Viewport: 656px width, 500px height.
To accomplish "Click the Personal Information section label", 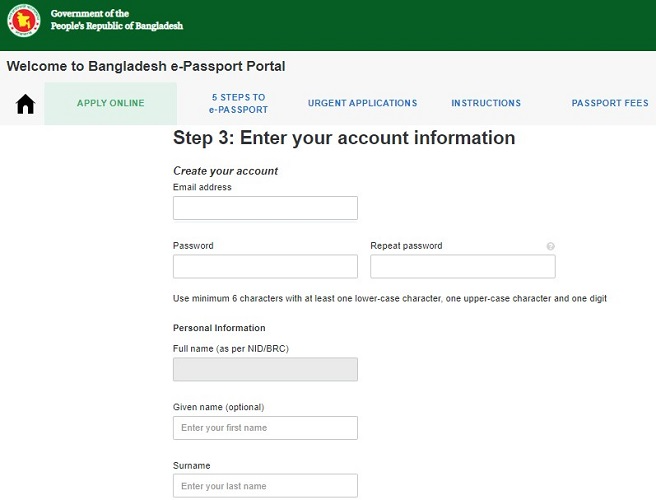I will click(x=219, y=328).
